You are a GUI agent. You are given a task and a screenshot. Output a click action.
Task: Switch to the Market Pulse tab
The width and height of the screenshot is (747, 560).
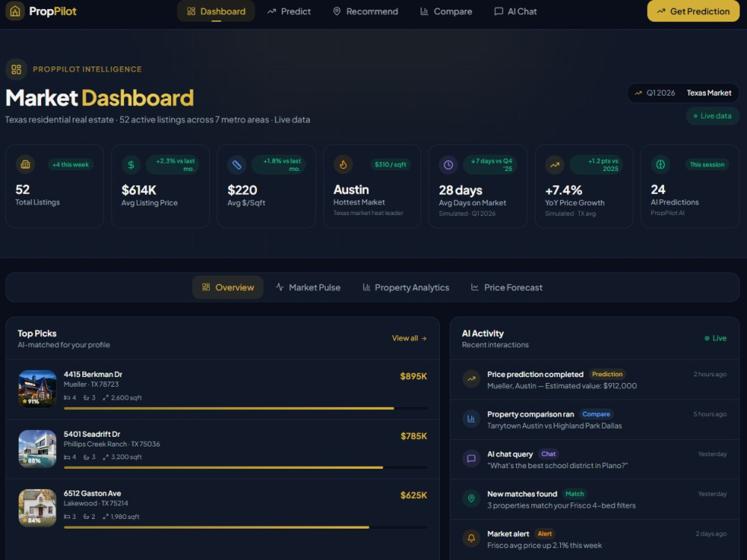(308, 287)
